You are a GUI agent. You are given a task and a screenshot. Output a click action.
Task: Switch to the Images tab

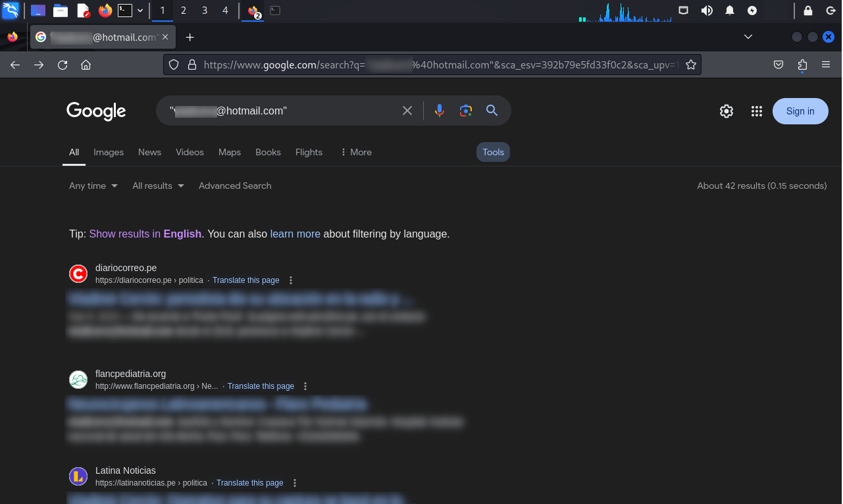tap(109, 152)
